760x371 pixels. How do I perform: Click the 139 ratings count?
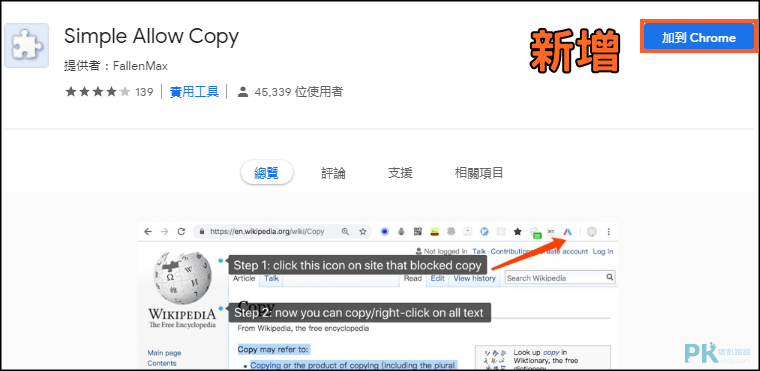pos(144,92)
